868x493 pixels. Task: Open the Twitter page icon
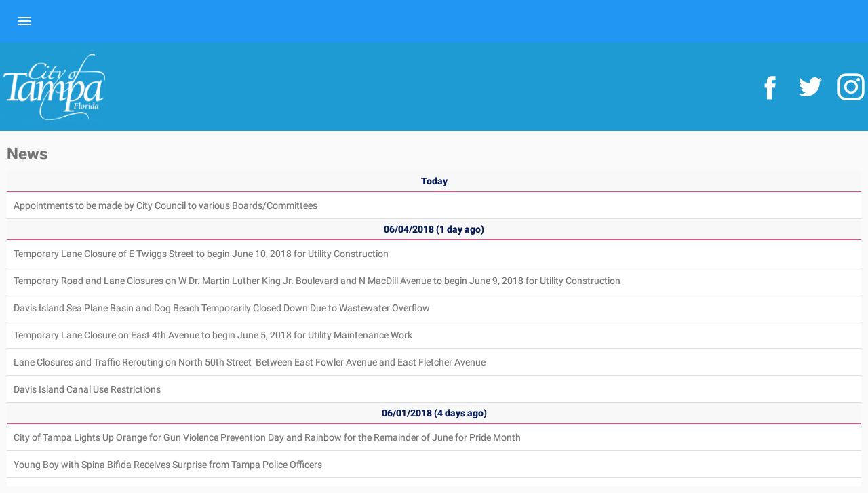[x=810, y=87]
